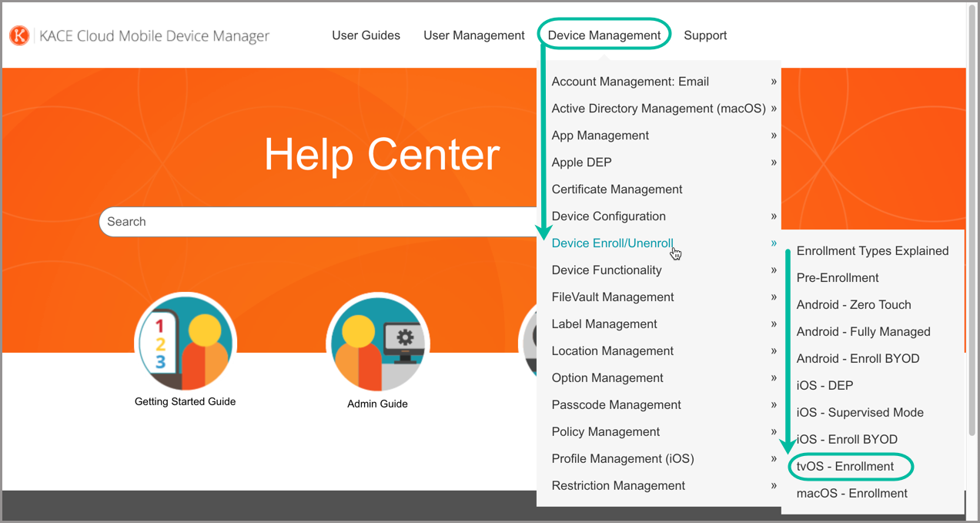Viewport: 980px width, 523px height.
Task: Open the Admin Guide icon
Action: [x=377, y=342]
